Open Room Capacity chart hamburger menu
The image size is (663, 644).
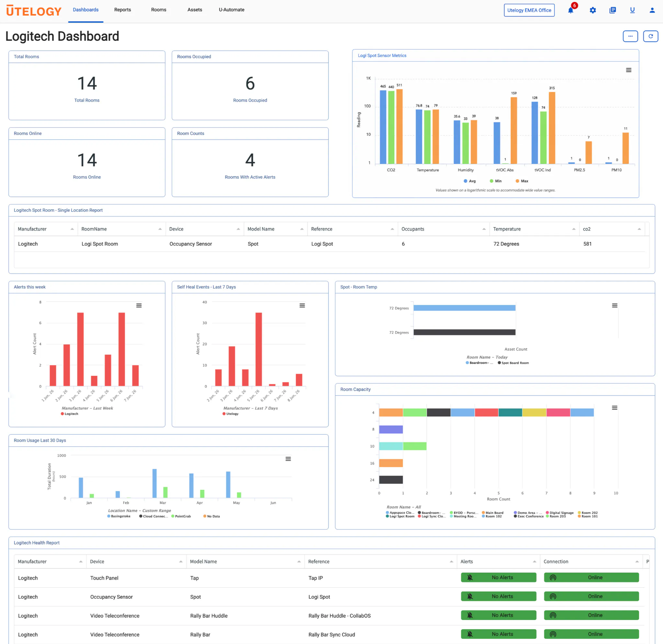[x=615, y=408]
